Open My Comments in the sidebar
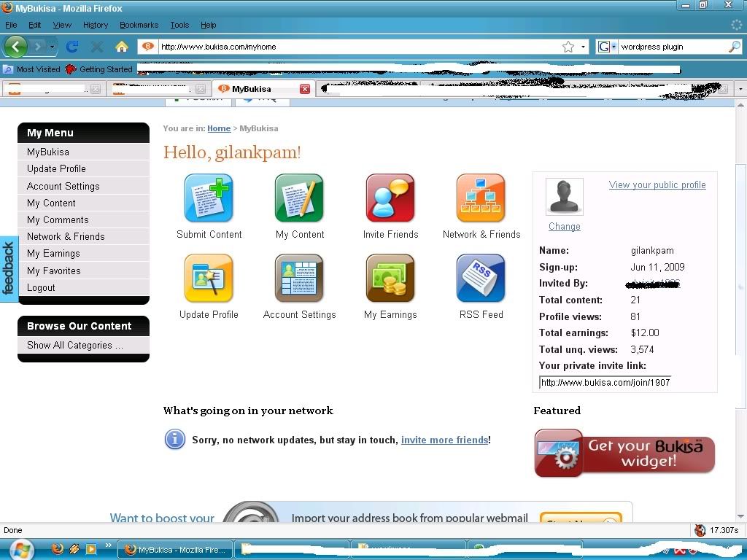 pyautogui.click(x=83, y=220)
